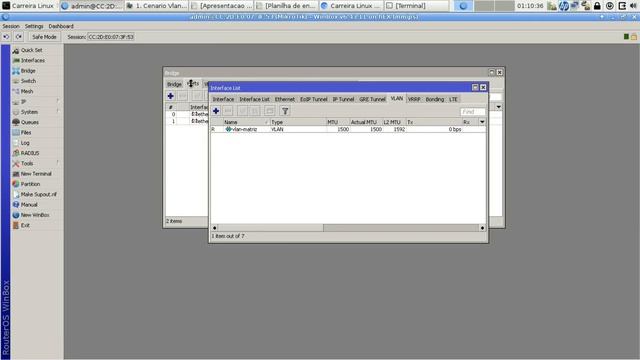
Task: Open the Dashboard menu
Action: click(x=61, y=26)
